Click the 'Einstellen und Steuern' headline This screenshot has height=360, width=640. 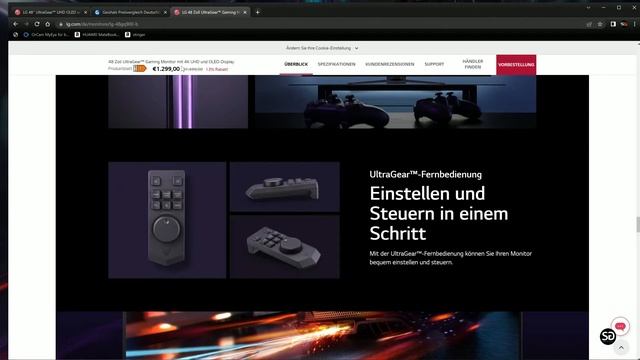coord(439,213)
